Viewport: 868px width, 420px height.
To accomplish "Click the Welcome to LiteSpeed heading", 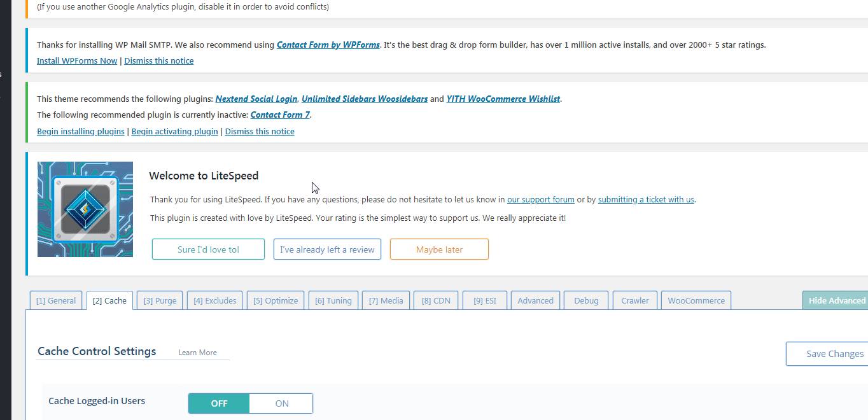I will pyautogui.click(x=204, y=176).
